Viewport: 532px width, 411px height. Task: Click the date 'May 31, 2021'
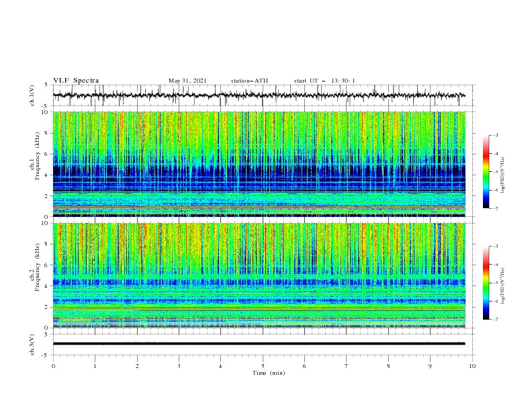(187, 81)
